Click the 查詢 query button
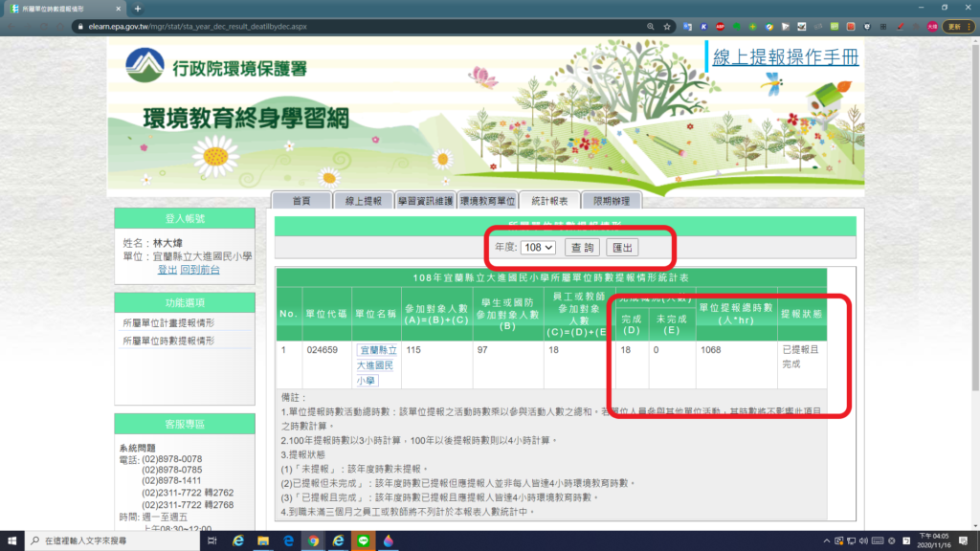Viewport: 980px width, 551px height. (x=583, y=248)
